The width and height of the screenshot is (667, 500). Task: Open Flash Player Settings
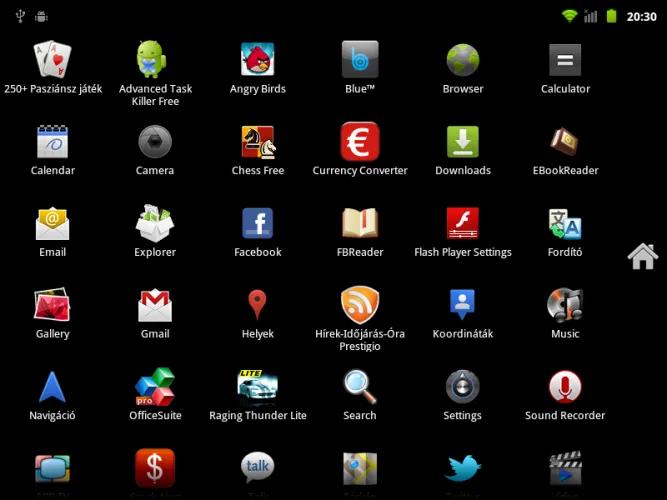point(463,223)
